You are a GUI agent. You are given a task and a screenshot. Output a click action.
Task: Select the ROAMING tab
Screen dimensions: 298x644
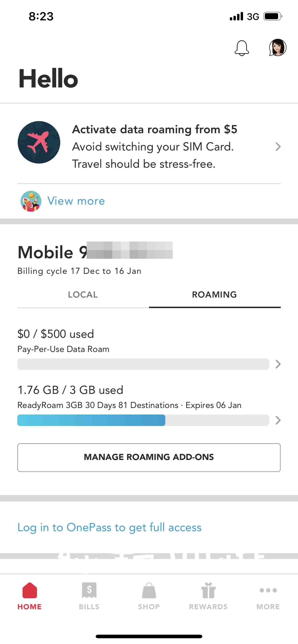pyautogui.click(x=214, y=294)
